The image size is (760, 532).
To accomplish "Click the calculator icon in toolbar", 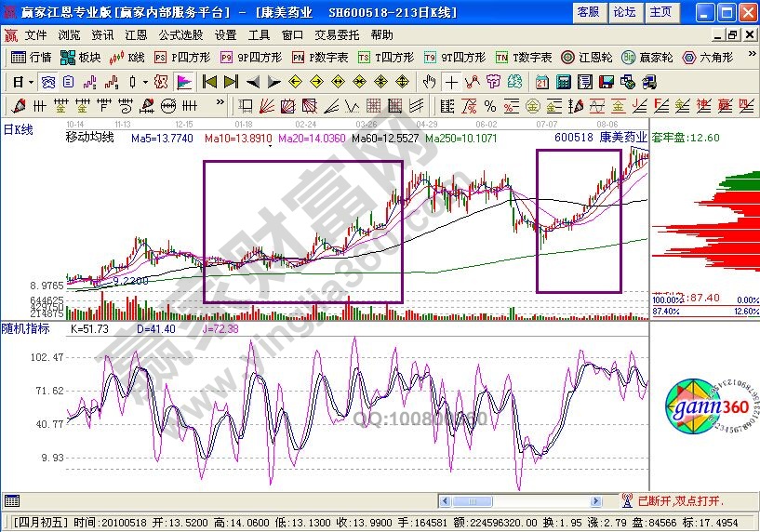I will pyautogui.click(x=564, y=81).
